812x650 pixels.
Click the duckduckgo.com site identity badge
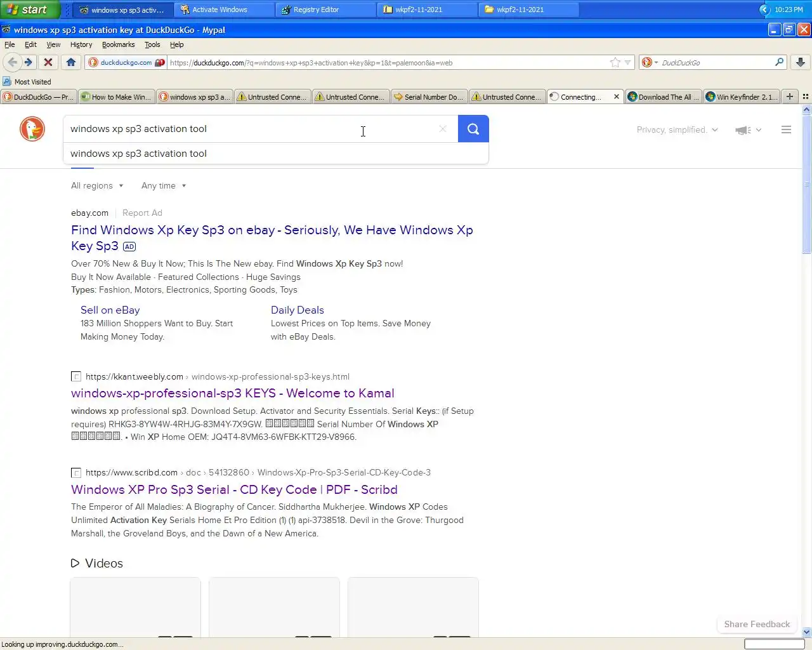tap(126, 62)
